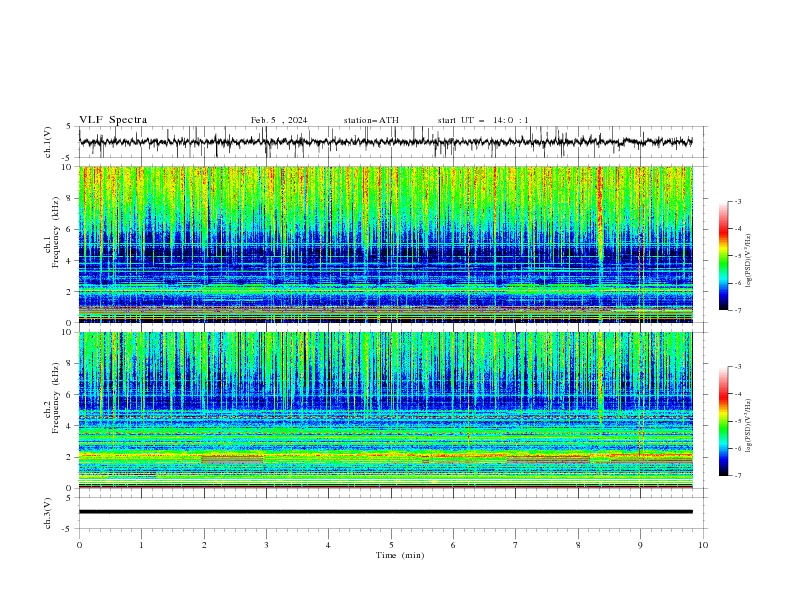This screenshot has width=792, height=612.
Task: Click the ch.1 frequency axis "4" tick label
Action: 70,261
